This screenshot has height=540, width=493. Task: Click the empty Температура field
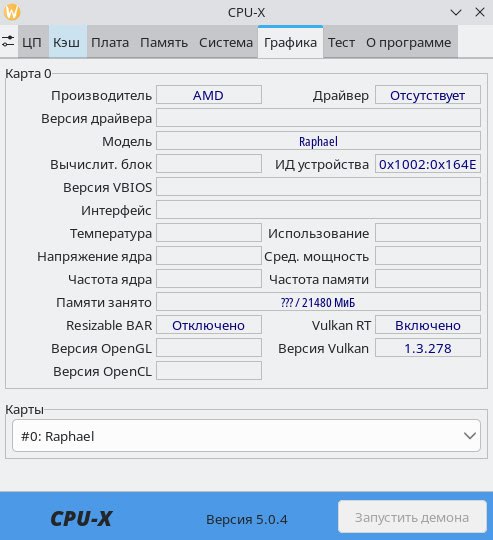209,233
